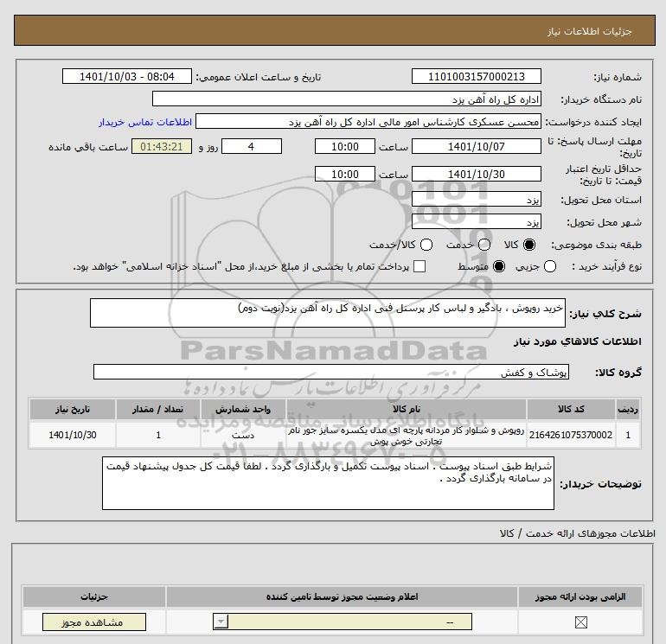
Task: Click the response deadline date 1401/10/07
Action: click(x=476, y=146)
